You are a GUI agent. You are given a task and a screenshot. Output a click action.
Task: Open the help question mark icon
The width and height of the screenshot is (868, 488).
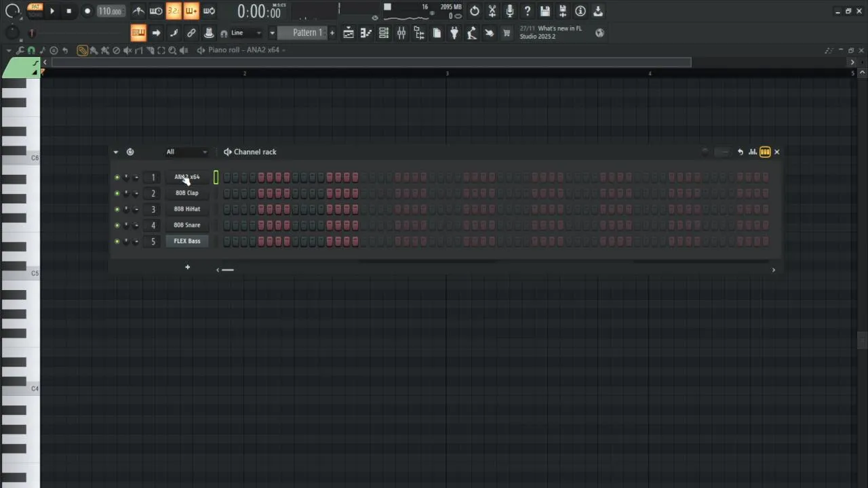528,11
